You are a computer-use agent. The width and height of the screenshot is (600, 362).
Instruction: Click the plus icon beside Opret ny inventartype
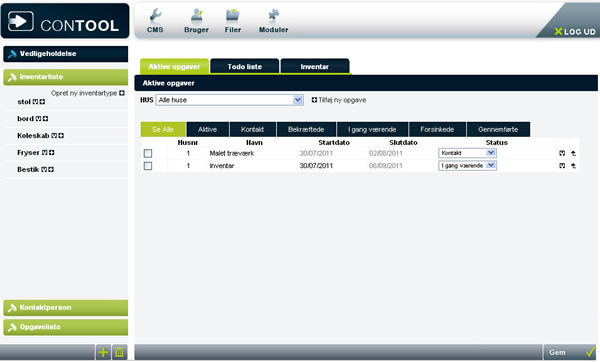(122, 93)
